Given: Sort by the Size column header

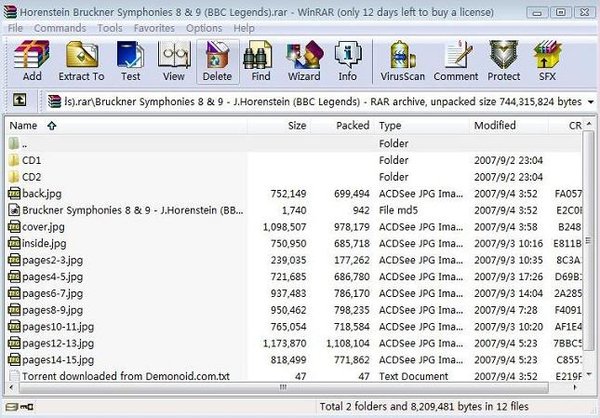Looking at the screenshot, I should [279, 126].
